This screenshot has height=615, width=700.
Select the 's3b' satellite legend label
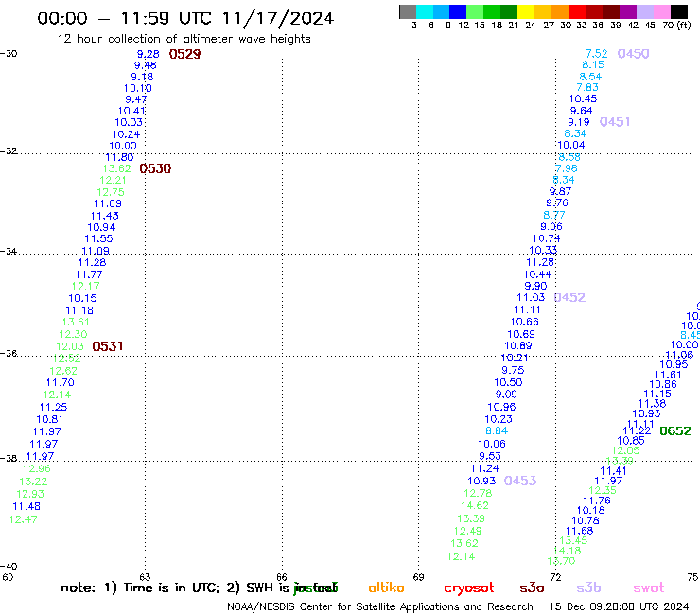[x=588, y=588]
